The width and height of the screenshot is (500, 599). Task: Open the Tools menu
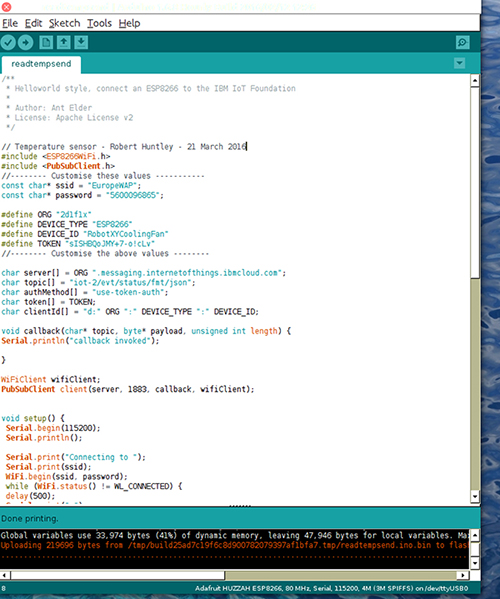tap(99, 23)
